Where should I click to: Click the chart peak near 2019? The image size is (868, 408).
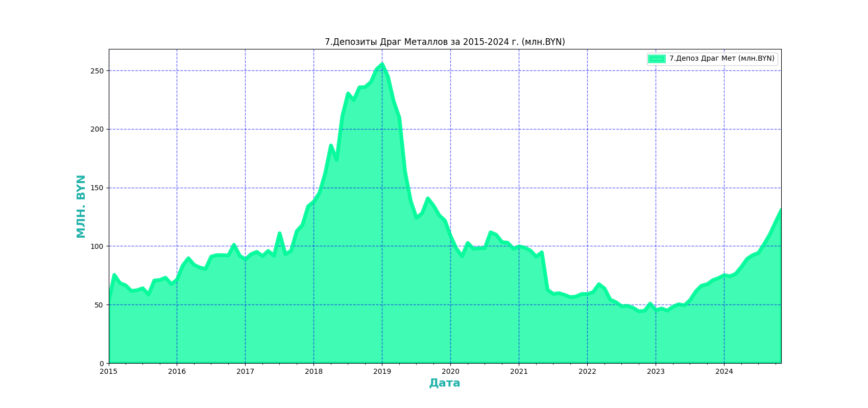tap(382, 64)
